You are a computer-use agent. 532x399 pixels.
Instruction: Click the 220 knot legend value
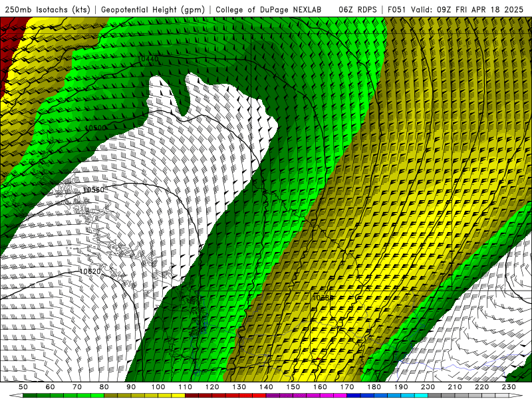pyautogui.click(x=481, y=387)
